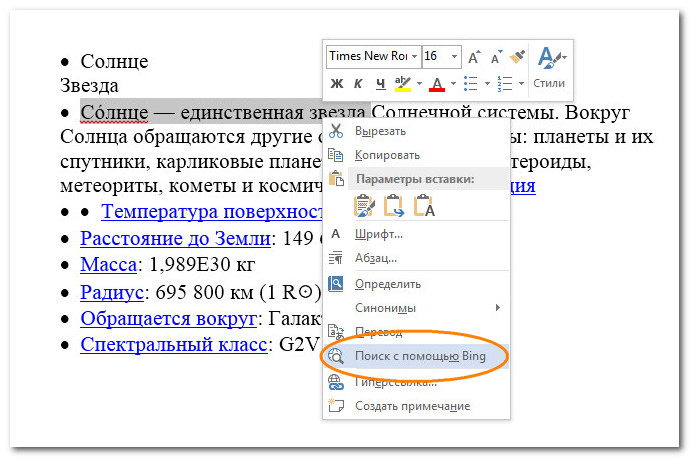Expand the Синонимы submenu
The height and width of the screenshot is (458, 690).
pos(416,308)
